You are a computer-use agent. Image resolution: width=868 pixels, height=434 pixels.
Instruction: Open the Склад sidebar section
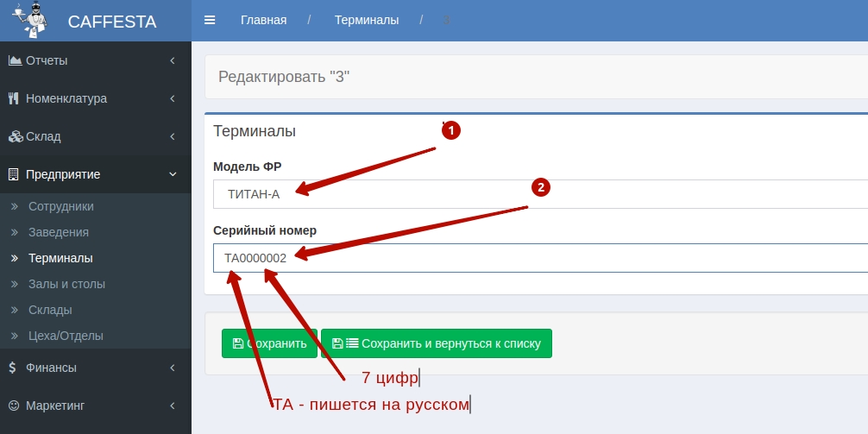pyautogui.click(x=96, y=136)
